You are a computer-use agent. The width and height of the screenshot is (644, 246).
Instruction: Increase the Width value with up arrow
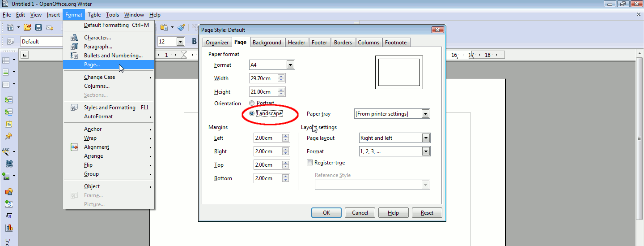coord(281,76)
